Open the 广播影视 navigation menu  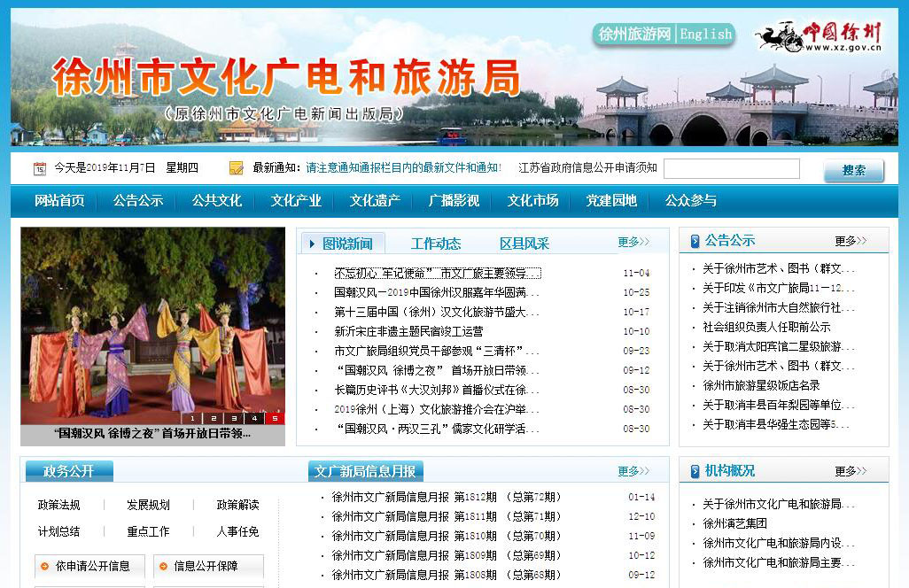(454, 201)
